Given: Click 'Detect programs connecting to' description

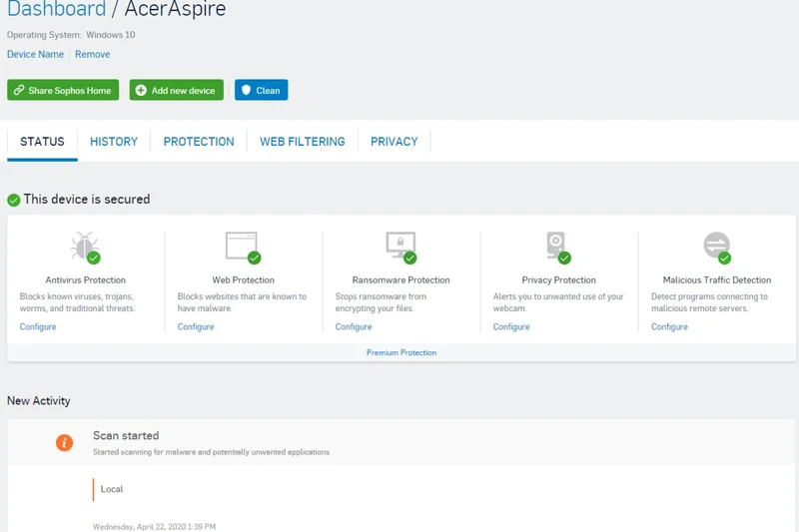Looking at the screenshot, I should [709, 302].
